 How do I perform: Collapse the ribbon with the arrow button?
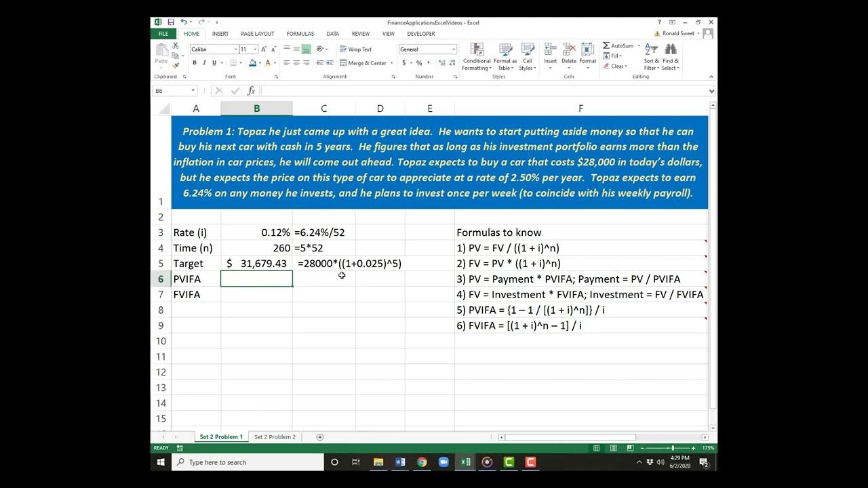[711, 77]
